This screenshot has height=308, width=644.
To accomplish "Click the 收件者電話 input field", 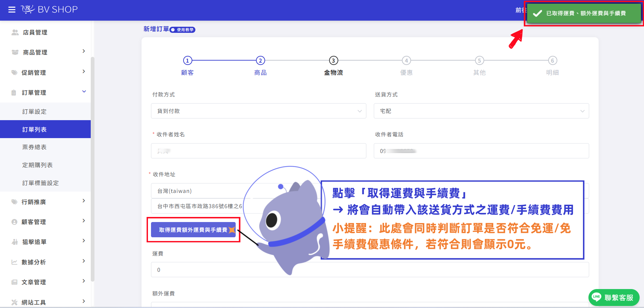I will click(x=481, y=151).
